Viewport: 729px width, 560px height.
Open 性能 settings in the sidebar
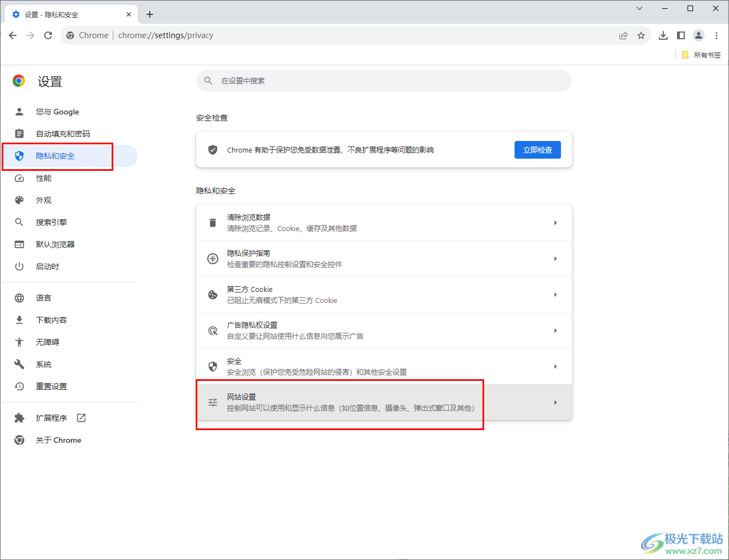point(70,178)
